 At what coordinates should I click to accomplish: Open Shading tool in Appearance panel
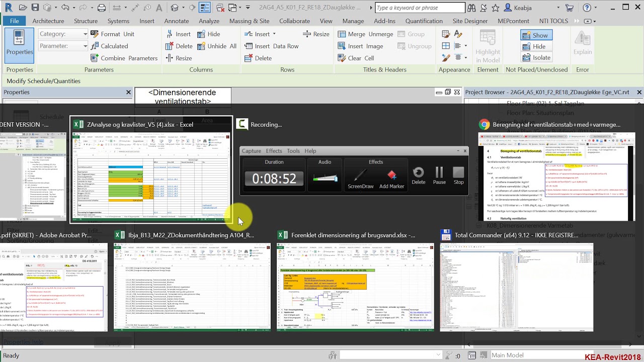point(446,34)
